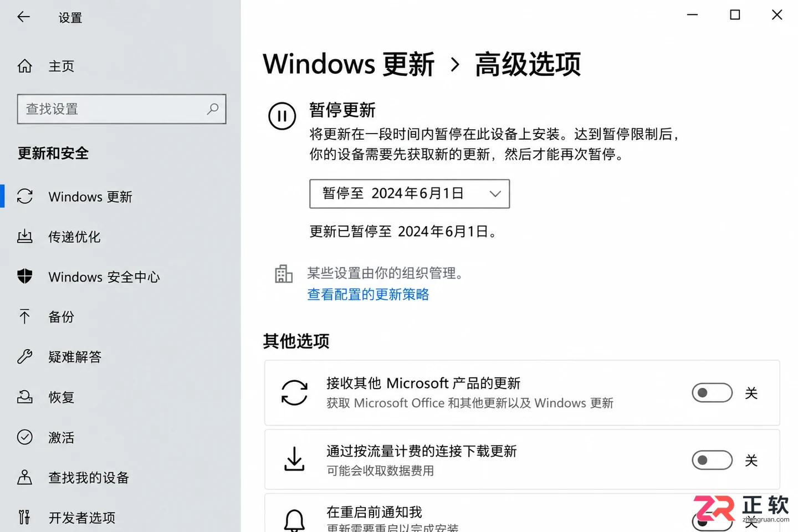The height and width of the screenshot is (532, 798).
Task: Open the 主页 home icon
Action: [25, 66]
